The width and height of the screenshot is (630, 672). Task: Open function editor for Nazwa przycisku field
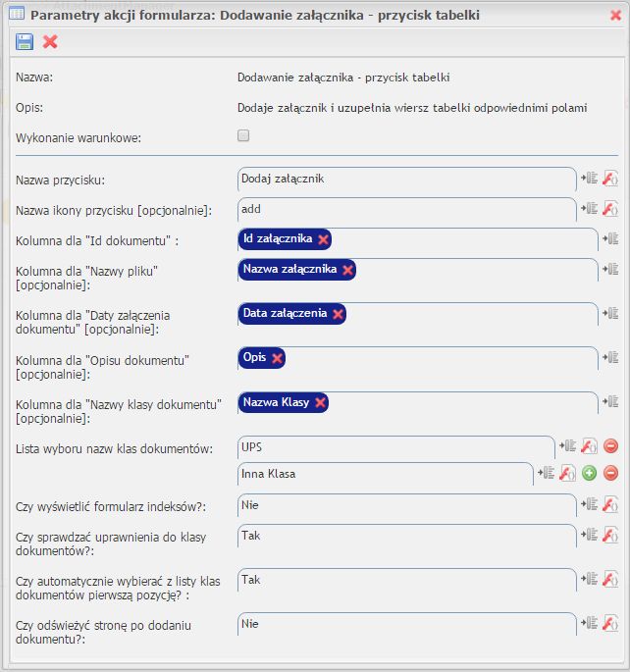point(610,178)
